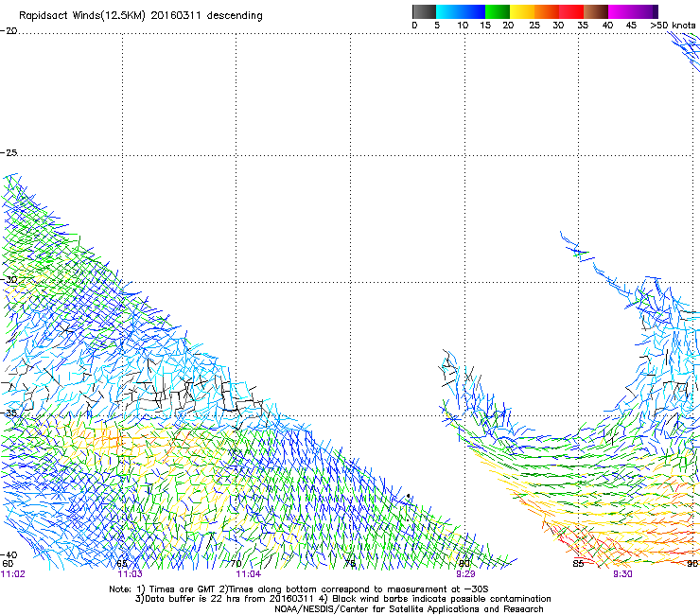Click the 60 longitude label
The width and height of the screenshot is (700, 615).
pyautogui.click(x=8, y=564)
